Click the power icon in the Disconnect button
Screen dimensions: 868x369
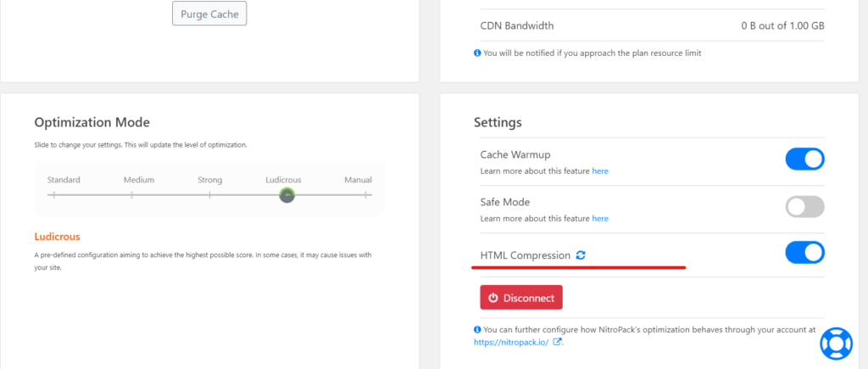pos(493,298)
